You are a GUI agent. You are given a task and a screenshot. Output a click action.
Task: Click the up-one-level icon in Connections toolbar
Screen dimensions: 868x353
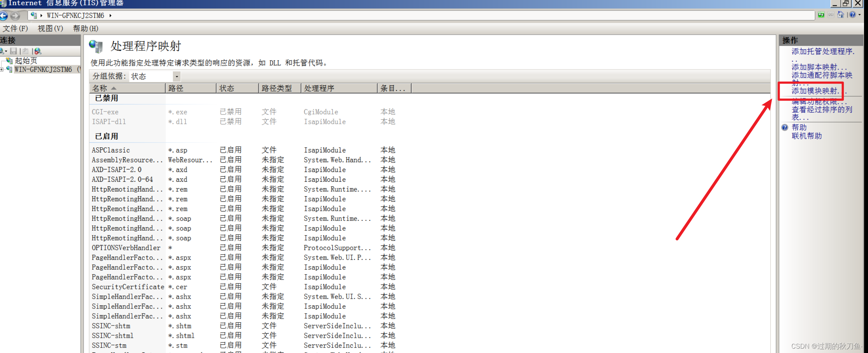[25, 51]
